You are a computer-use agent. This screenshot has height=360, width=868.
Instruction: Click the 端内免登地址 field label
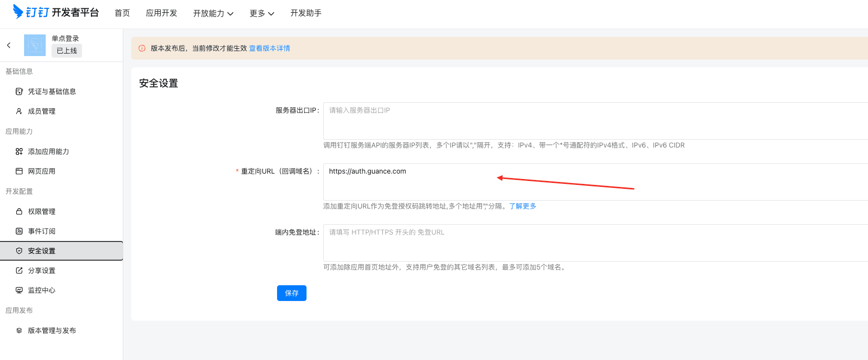coord(298,232)
